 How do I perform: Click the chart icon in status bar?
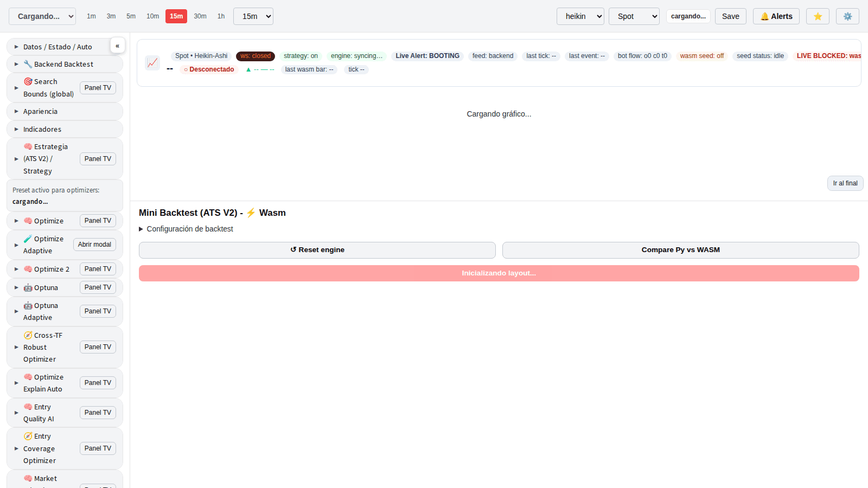click(x=152, y=62)
